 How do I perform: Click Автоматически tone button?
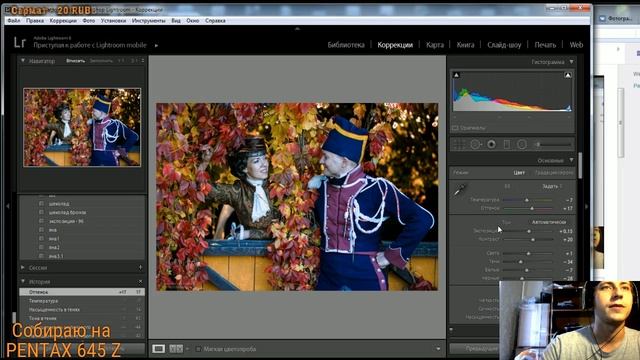click(x=549, y=222)
